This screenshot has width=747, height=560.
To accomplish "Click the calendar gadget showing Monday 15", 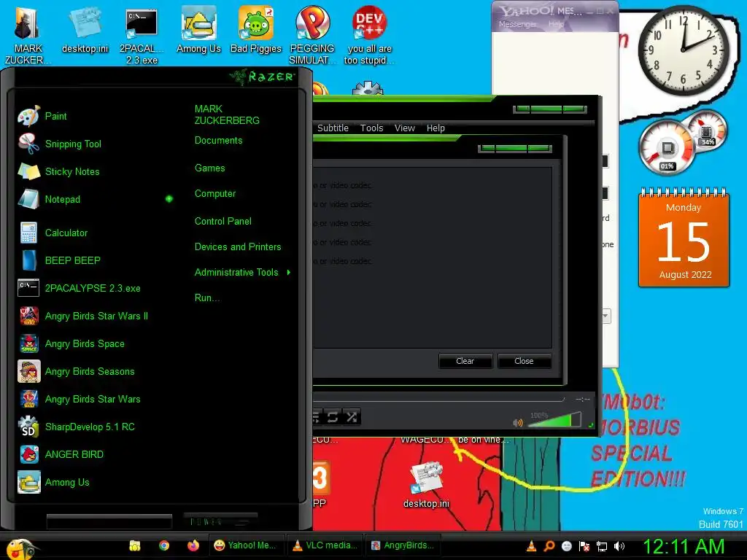I will click(684, 238).
